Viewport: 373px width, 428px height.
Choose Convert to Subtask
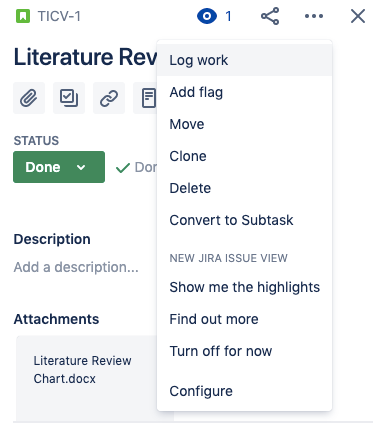point(244,220)
